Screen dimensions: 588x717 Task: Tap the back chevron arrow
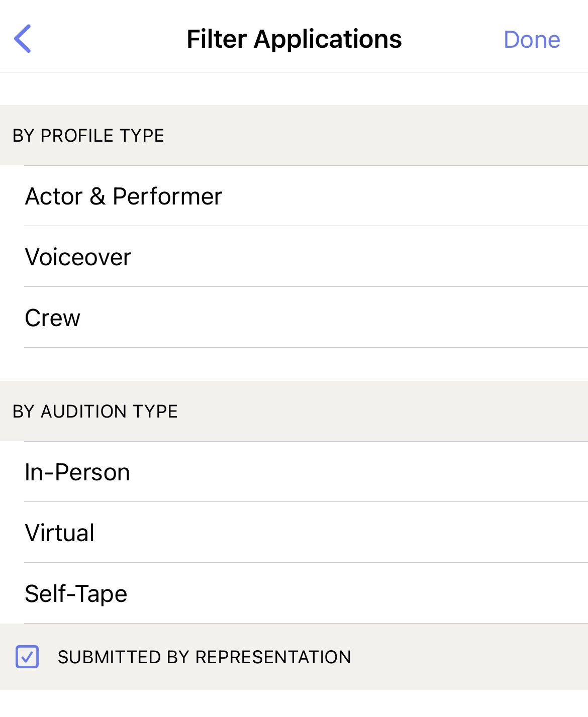[x=23, y=39]
